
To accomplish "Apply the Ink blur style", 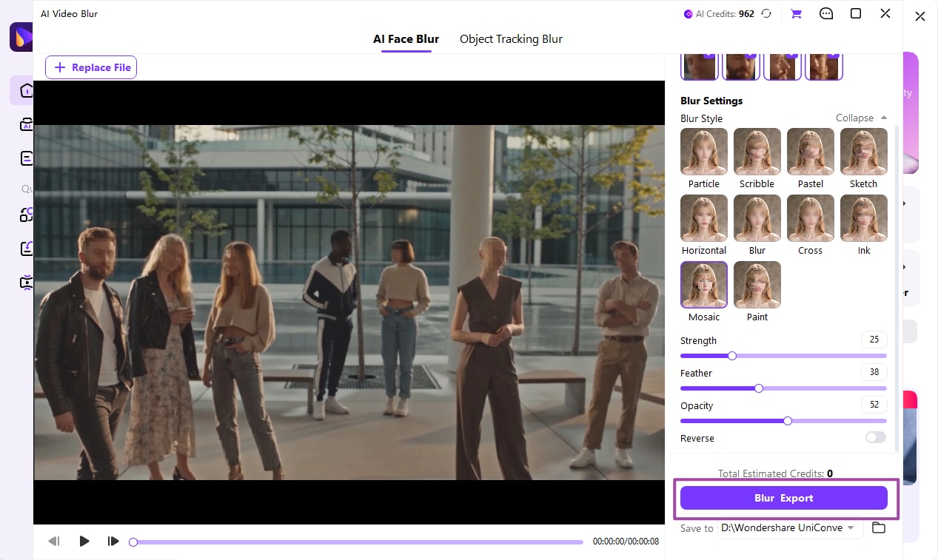I will [x=864, y=218].
